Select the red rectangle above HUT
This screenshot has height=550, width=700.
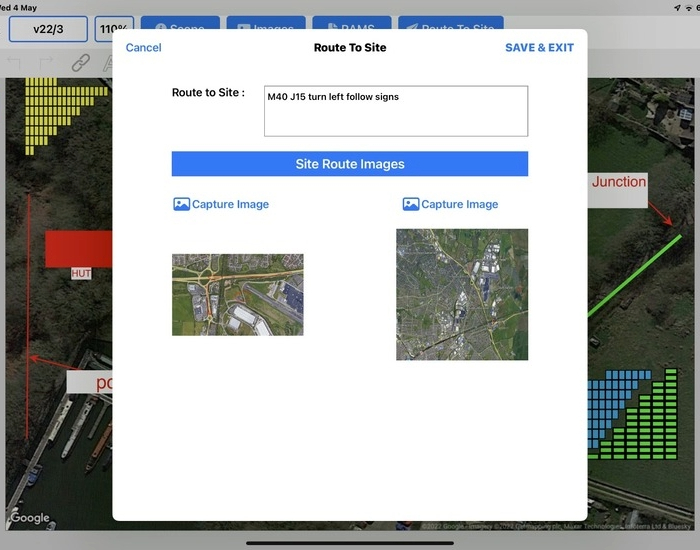pyautogui.click(x=79, y=249)
